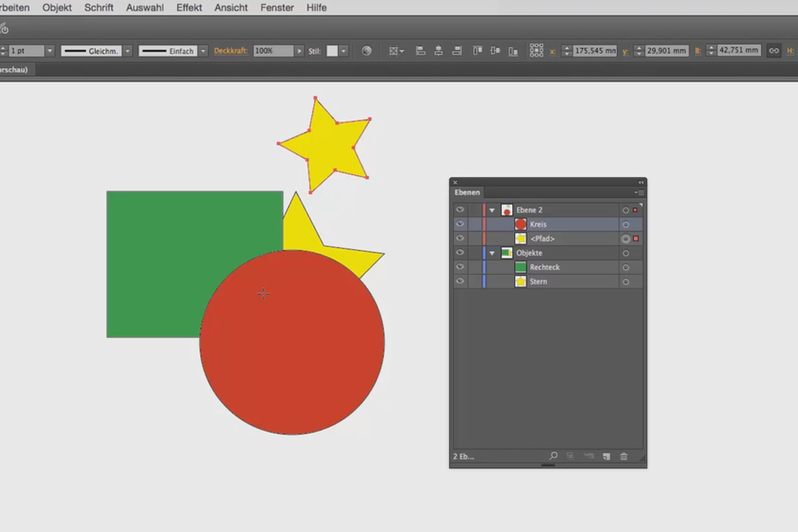Image resolution: width=798 pixels, height=532 pixels.
Task: Toggle visibility of <Pfad> row
Action: (x=460, y=239)
